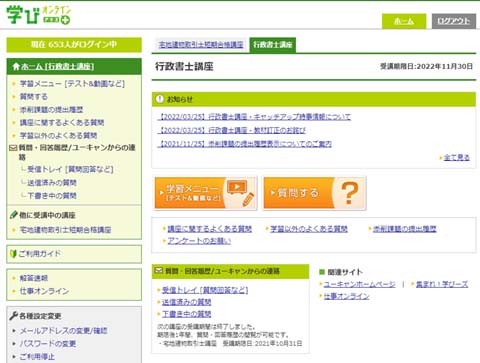480x363 pixels.
Task: Click the question mark graphic on 質問する banner
Action: pos(349,193)
